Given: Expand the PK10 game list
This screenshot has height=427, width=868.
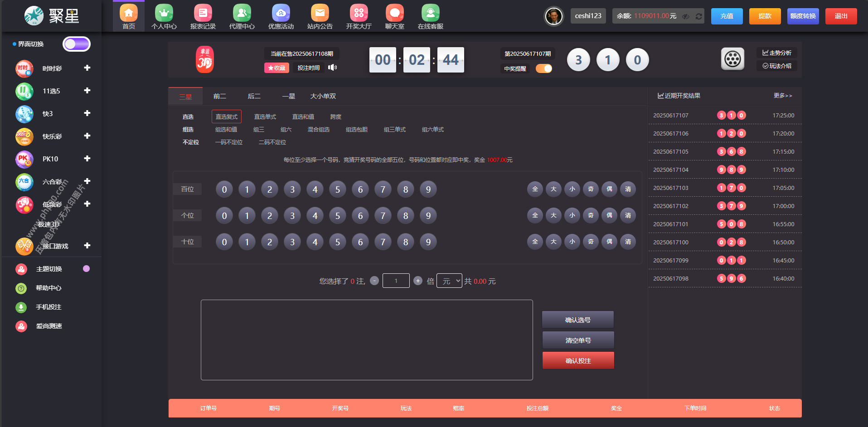Looking at the screenshot, I should [87, 159].
